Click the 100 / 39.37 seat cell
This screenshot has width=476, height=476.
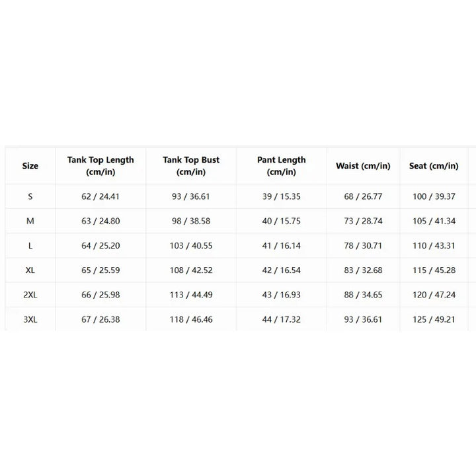point(434,196)
